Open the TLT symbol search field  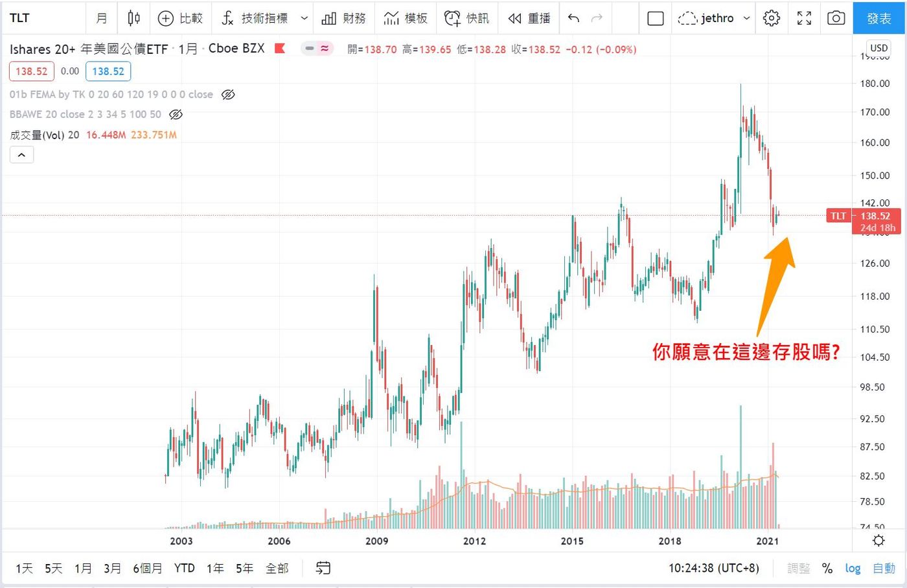(x=43, y=18)
